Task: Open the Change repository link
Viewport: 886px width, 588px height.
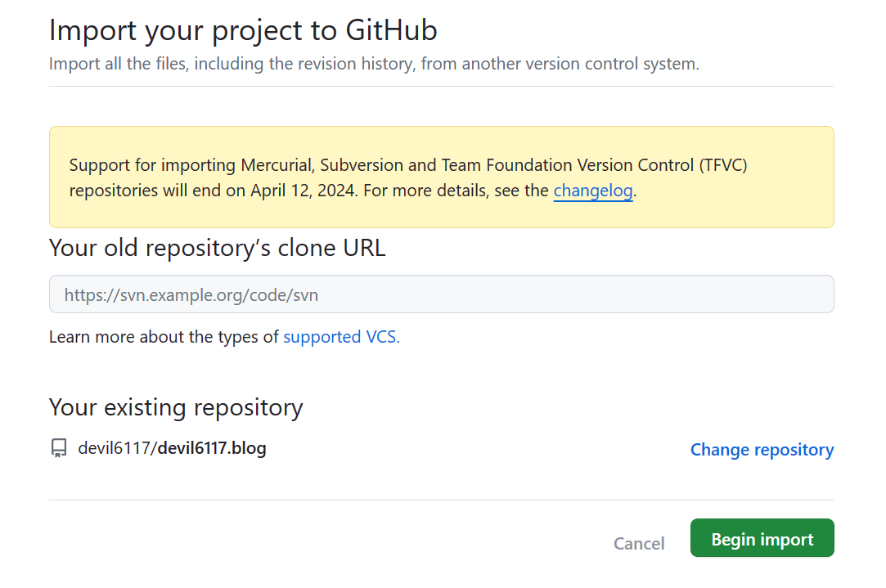Action: point(762,450)
